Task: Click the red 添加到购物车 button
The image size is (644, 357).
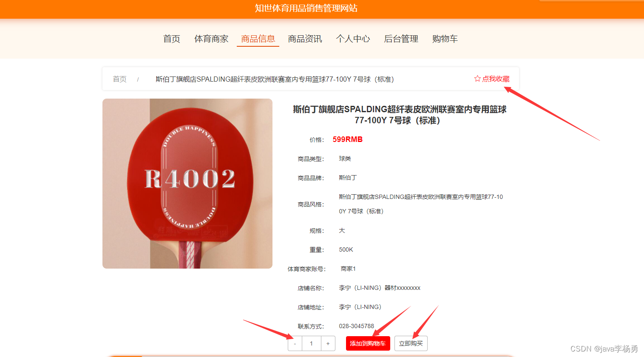Action: click(368, 343)
